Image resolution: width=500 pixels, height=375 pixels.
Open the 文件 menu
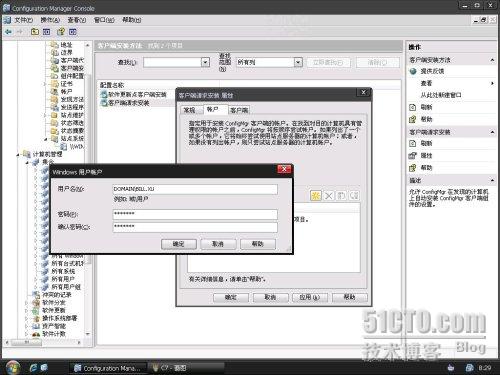(x=23, y=20)
